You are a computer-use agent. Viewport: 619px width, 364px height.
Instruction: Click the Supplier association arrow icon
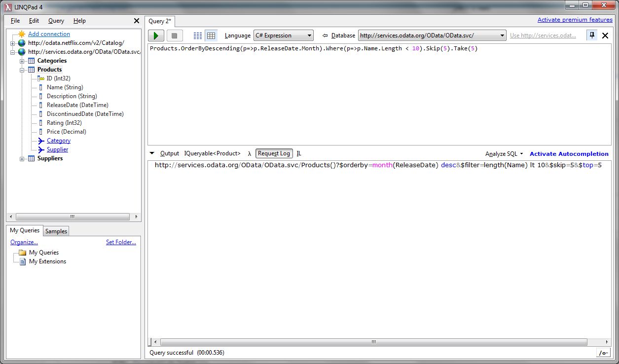pos(41,149)
